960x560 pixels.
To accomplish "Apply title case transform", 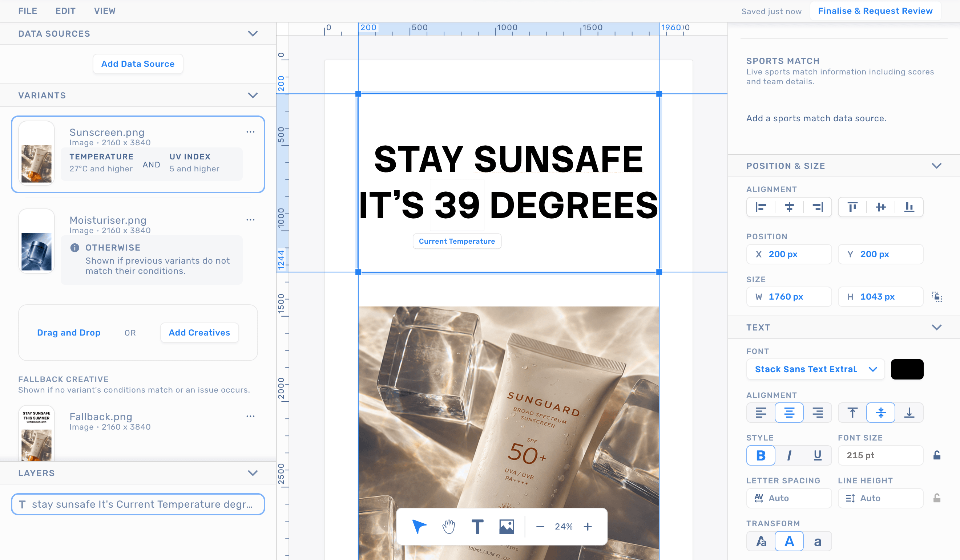I will click(761, 541).
